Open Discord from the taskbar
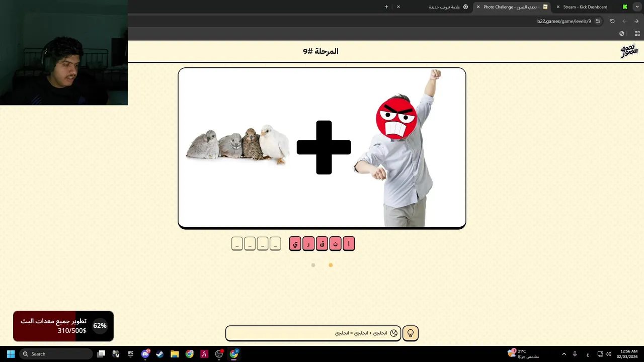The image size is (644, 362). (x=145, y=354)
